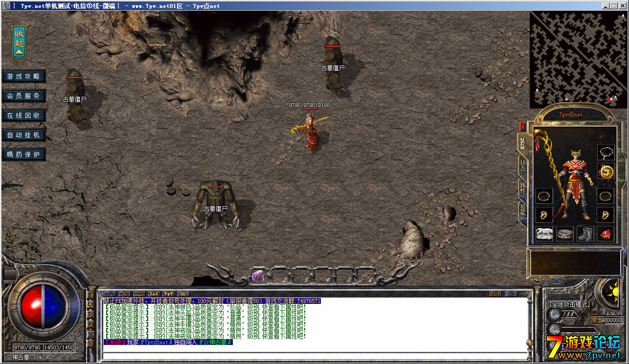
Task: Open the 喝药保护 potion protection button
Action: tap(23, 154)
